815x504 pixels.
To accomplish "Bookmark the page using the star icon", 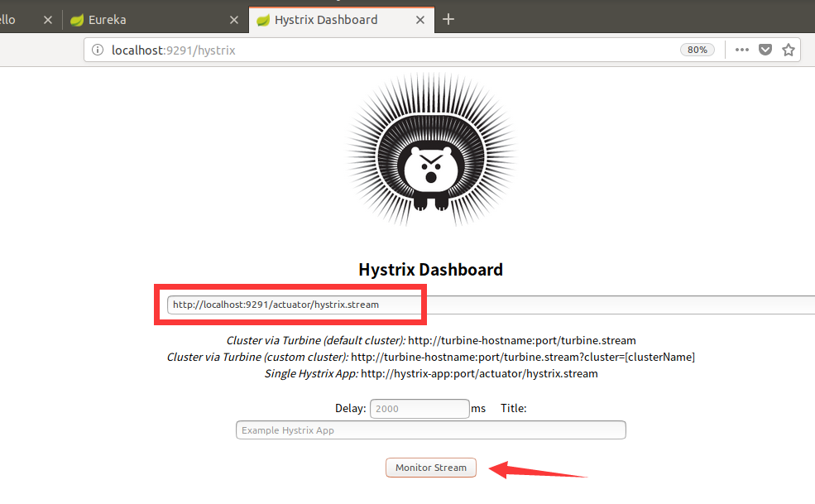I will (x=788, y=50).
